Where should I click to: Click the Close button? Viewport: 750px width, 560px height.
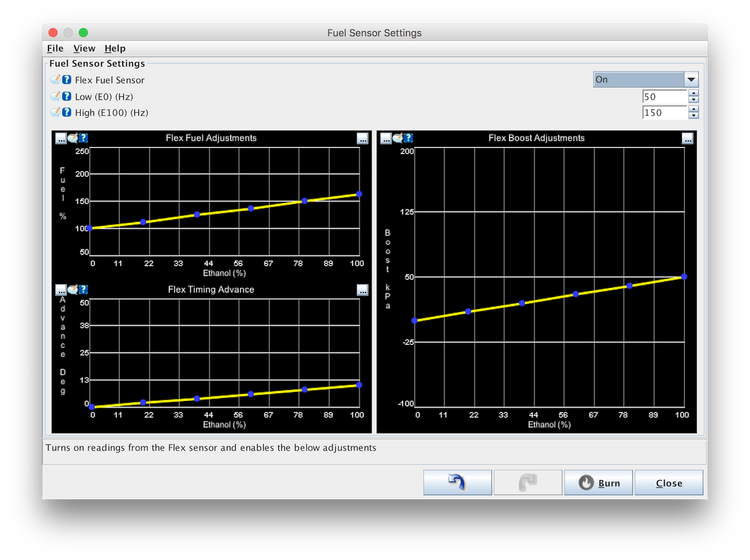tap(669, 483)
